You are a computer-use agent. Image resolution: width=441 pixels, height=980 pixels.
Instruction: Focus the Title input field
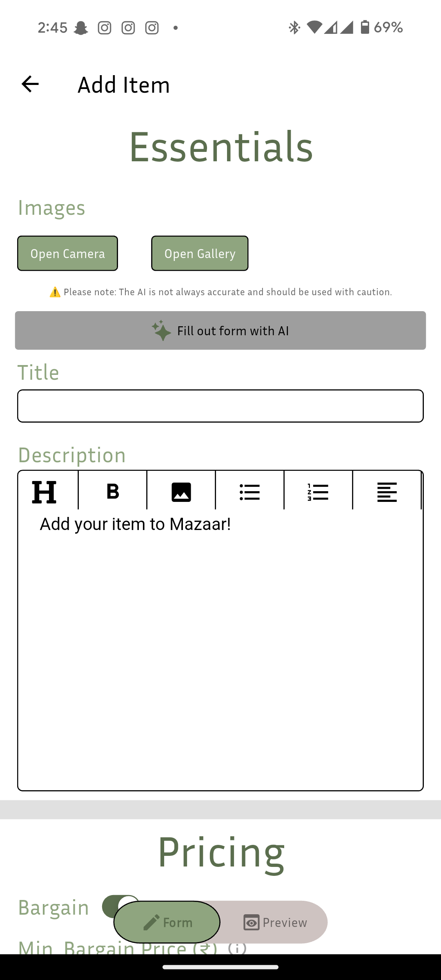point(220,406)
